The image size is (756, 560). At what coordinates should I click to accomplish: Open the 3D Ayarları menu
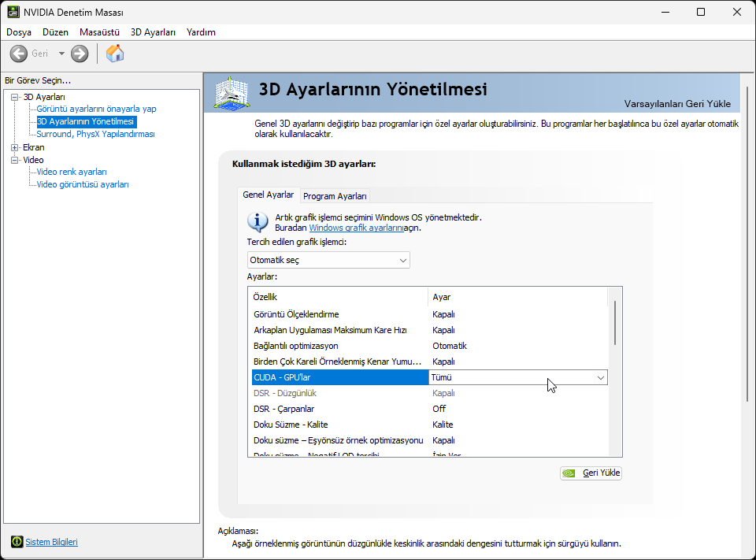[x=153, y=32]
